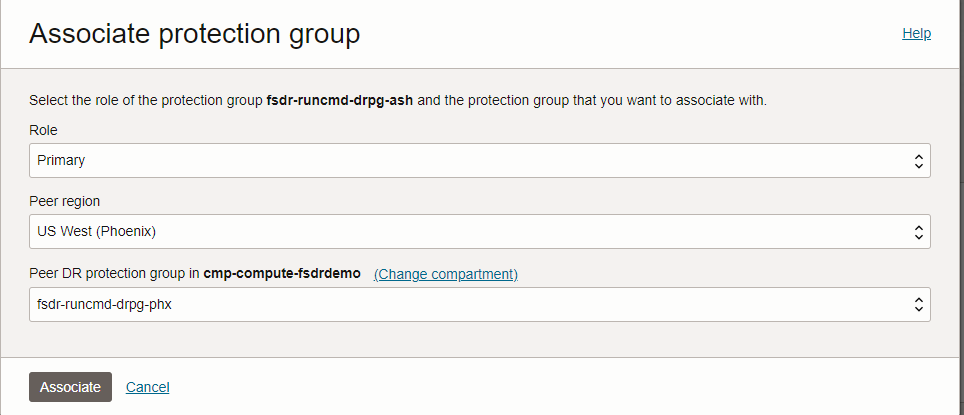Click the arrow icon beside fsdr-runcmd-drpg-phx
This screenshot has height=415, width=964.
(x=918, y=305)
